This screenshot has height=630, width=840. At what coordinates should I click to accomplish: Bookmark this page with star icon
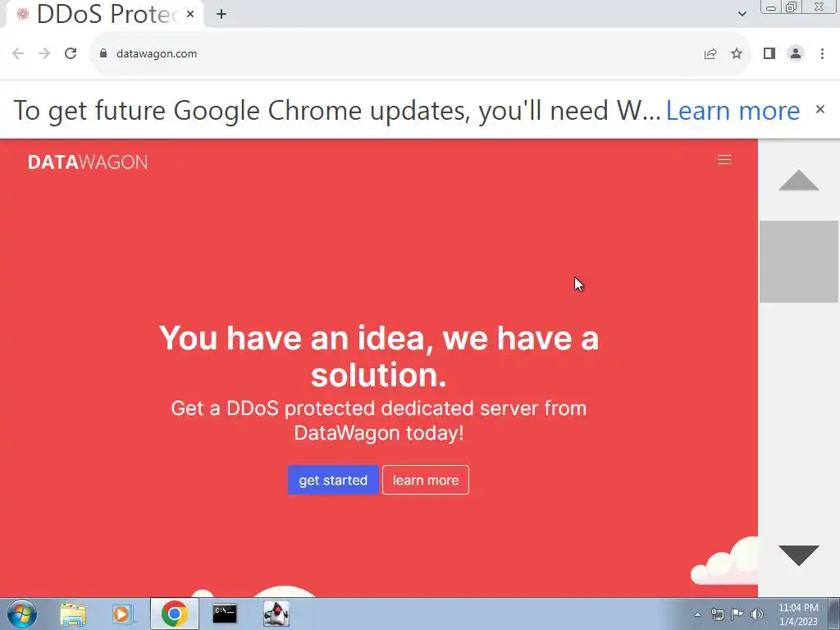click(x=737, y=53)
